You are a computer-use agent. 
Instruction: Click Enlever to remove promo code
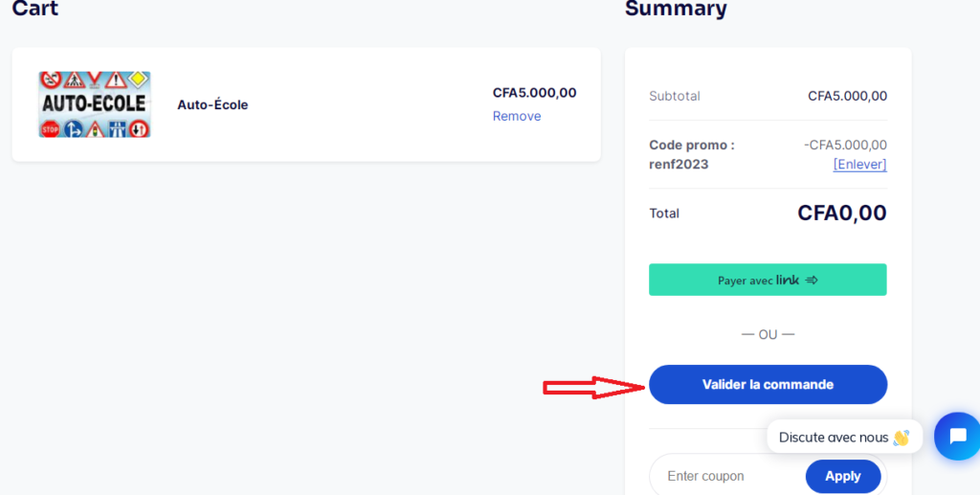(x=859, y=165)
